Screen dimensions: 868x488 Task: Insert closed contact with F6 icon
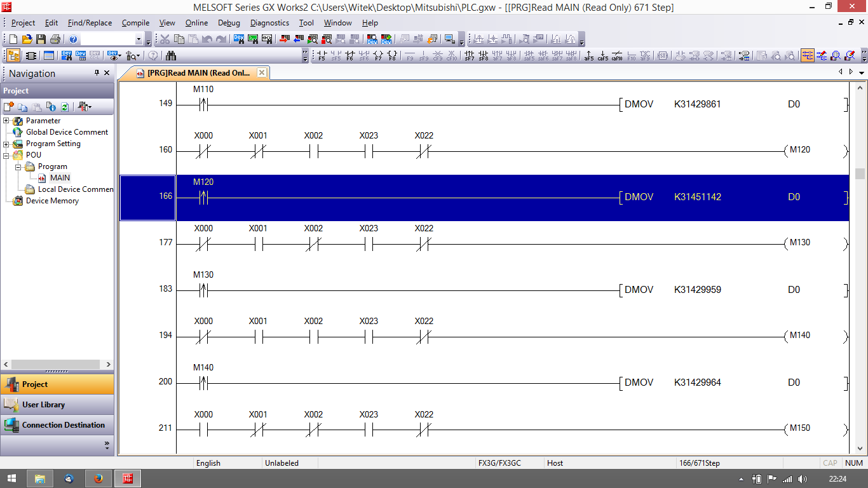click(349, 56)
